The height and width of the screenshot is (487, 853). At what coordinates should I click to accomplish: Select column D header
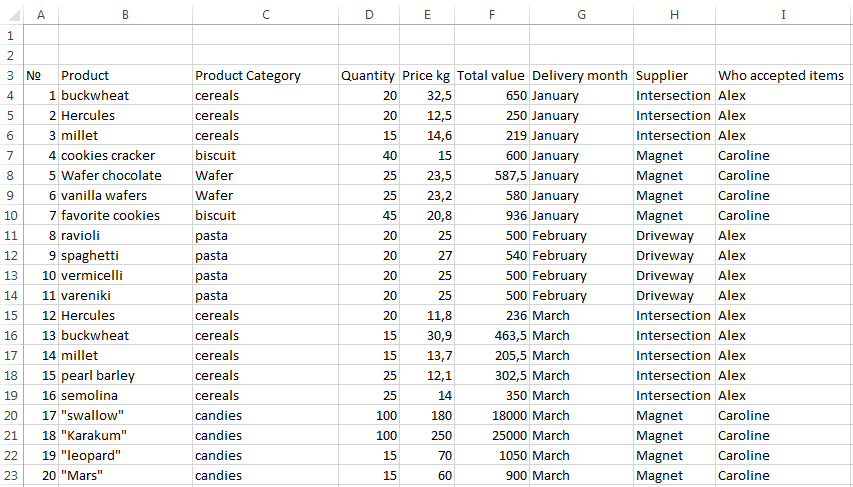(x=369, y=14)
